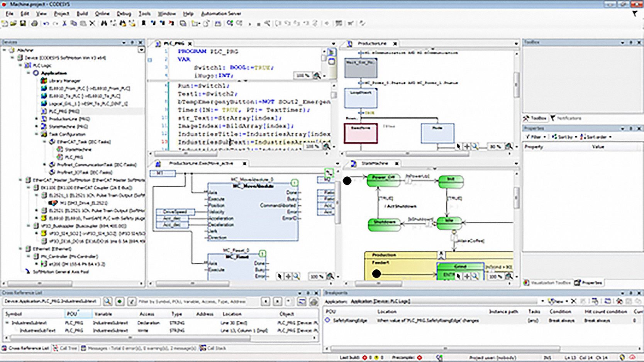
Task: Click the Cut scissors icon on the toolbar
Action: [x=64, y=24]
